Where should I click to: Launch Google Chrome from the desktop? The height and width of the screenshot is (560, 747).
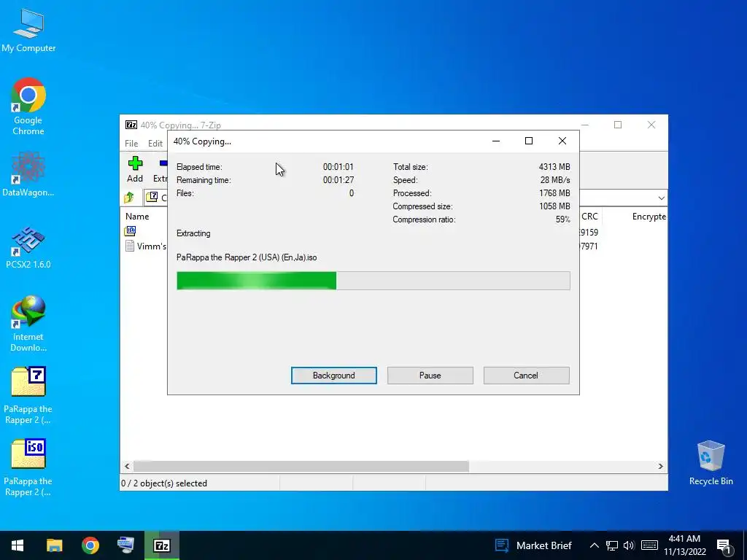(x=28, y=106)
